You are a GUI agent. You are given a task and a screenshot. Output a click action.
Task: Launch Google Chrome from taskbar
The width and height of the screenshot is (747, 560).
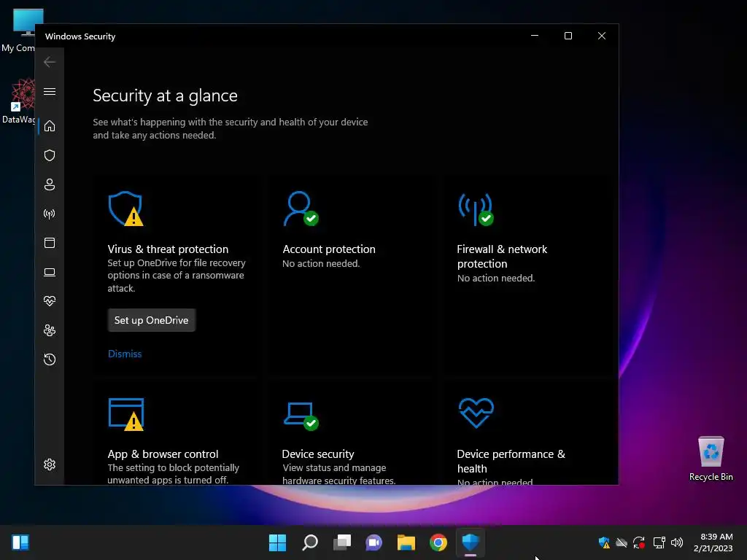(438, 542)
